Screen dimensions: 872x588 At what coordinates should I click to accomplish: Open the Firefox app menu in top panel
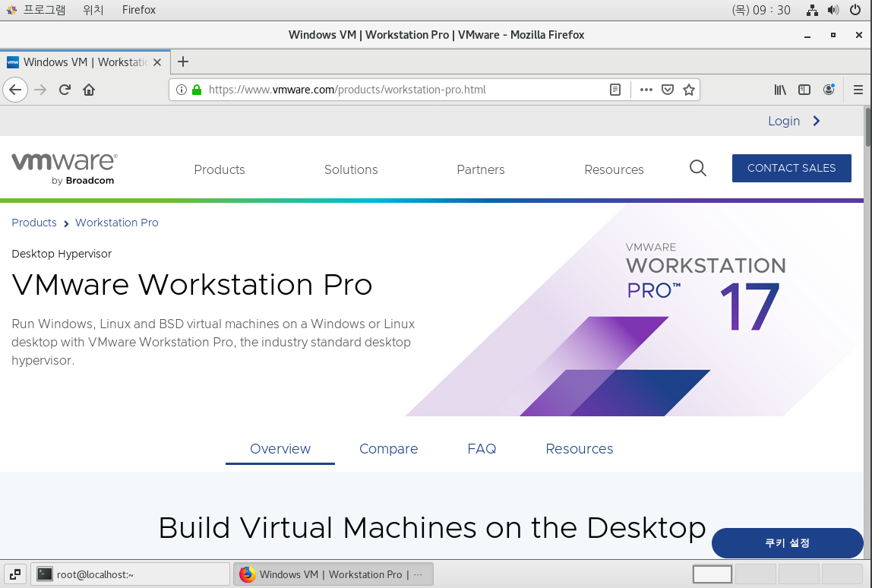[138, 10]
